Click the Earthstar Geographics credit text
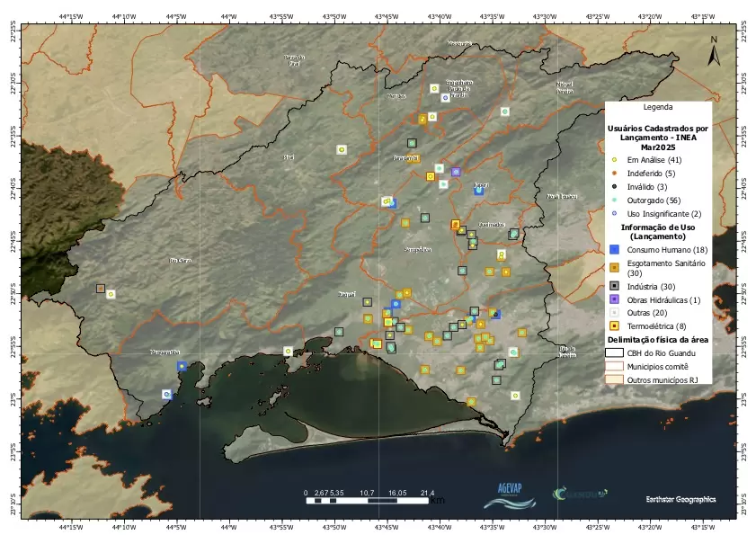Image resolution: width=756 pixels, height=535 pixels. 680,498
